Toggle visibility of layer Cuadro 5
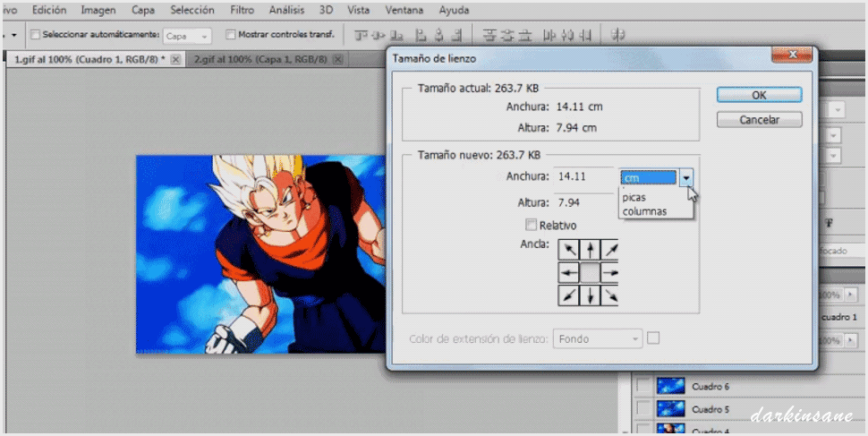The width and height of the screenshot is (868, 436). tap(642, 409)
